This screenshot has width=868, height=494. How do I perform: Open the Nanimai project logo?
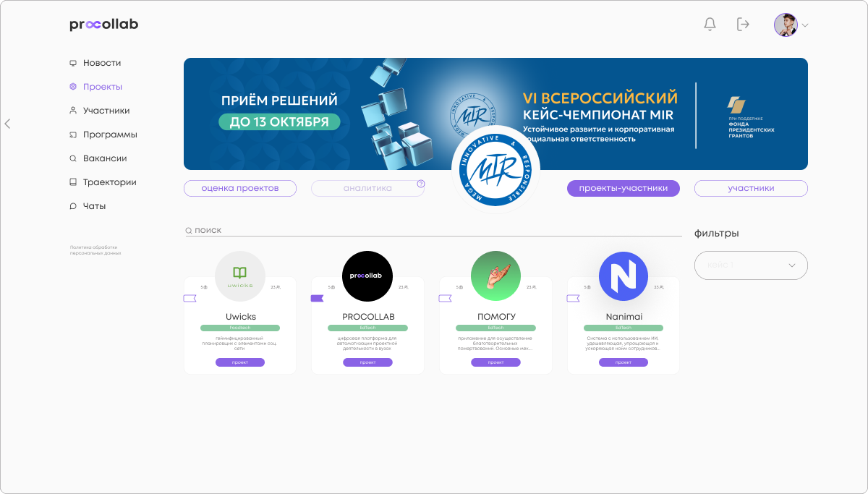[624, 276]
